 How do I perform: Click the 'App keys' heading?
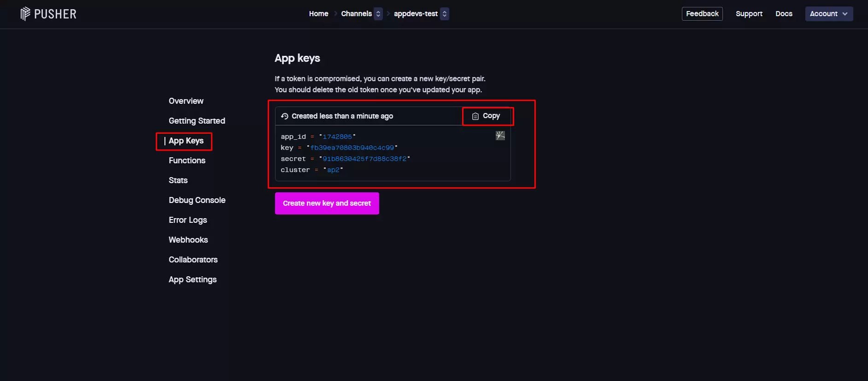click(297, 59)
